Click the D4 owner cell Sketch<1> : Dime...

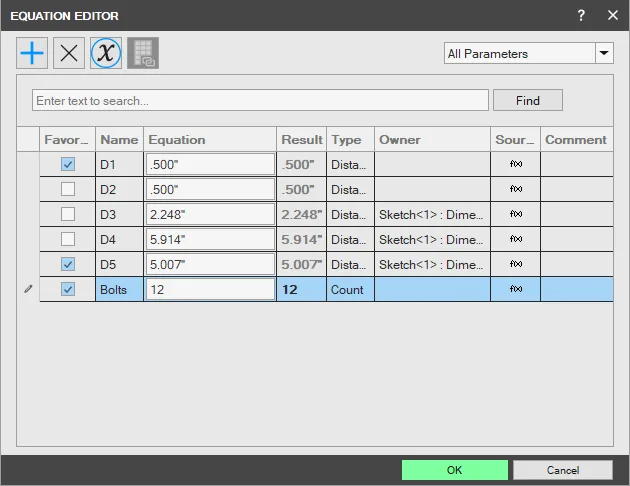[432, 239]
